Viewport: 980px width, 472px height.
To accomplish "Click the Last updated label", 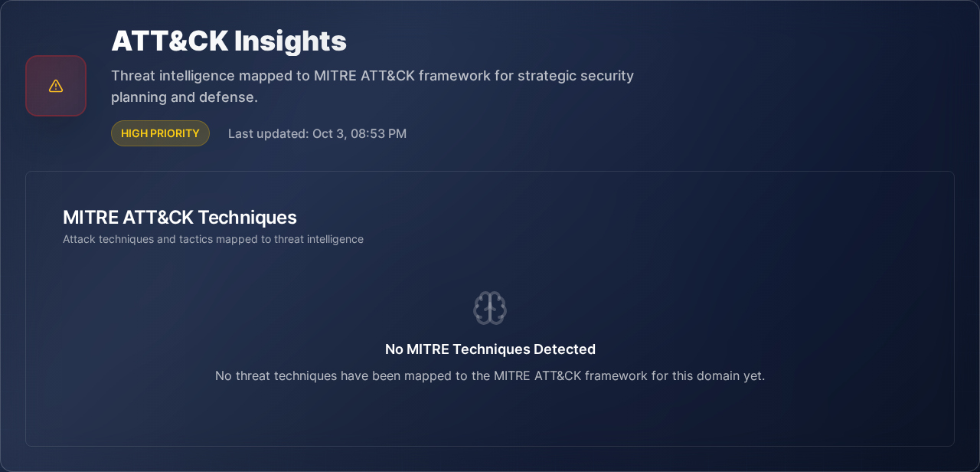I will 268,133.
